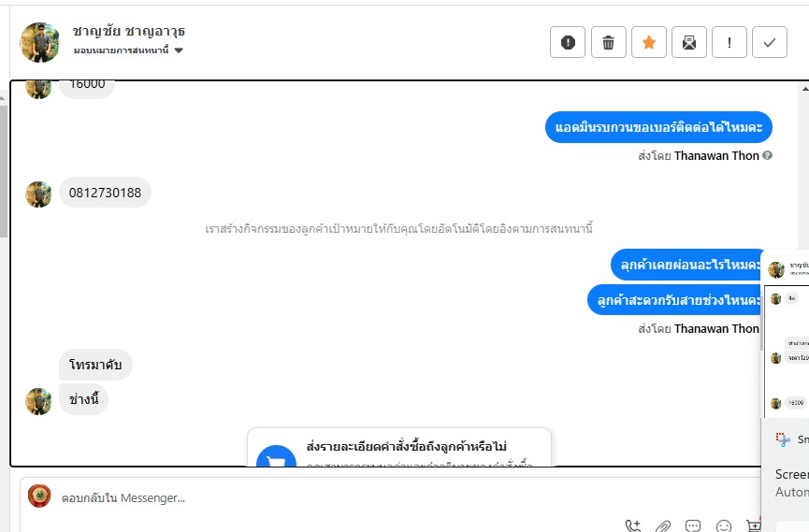This screenshot has height=532, width=809.
Task: Click the chat scrollbar up arrow
Action: (805, 89)
